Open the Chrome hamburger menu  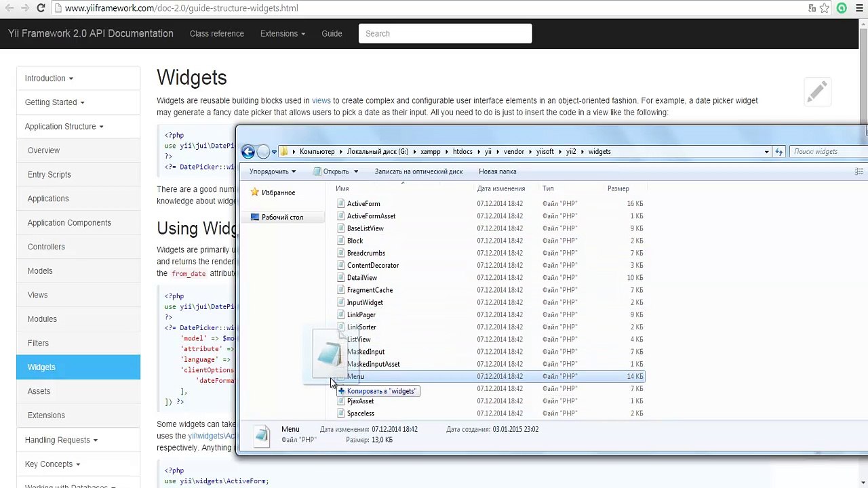(859, 8)
